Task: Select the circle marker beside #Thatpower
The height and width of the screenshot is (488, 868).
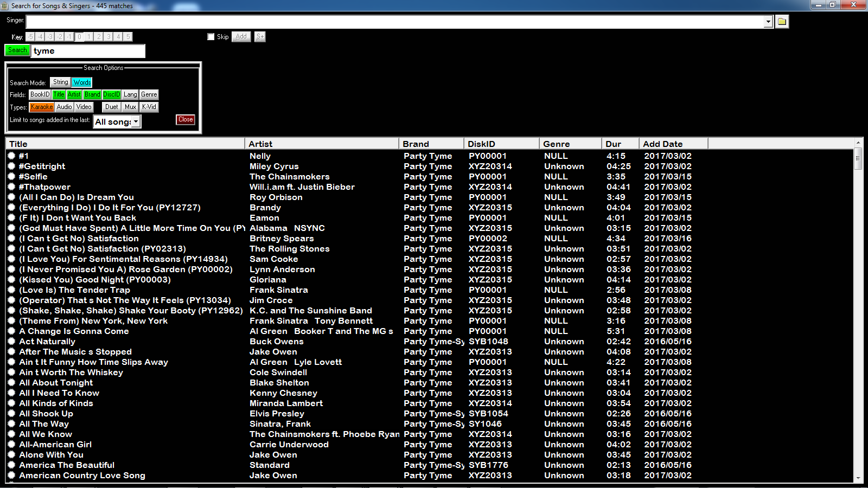Action: (x=11, y=187)
